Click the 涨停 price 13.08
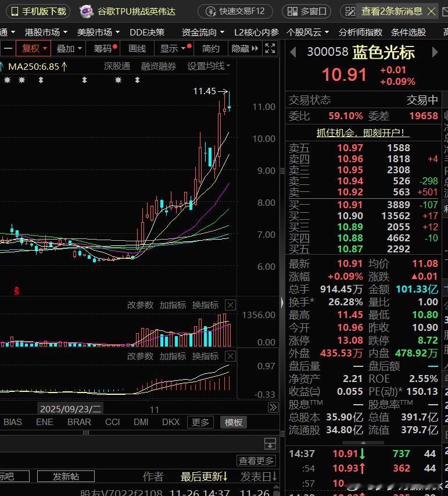The width and height of the screenshot is (448, 496). point(350,340)
